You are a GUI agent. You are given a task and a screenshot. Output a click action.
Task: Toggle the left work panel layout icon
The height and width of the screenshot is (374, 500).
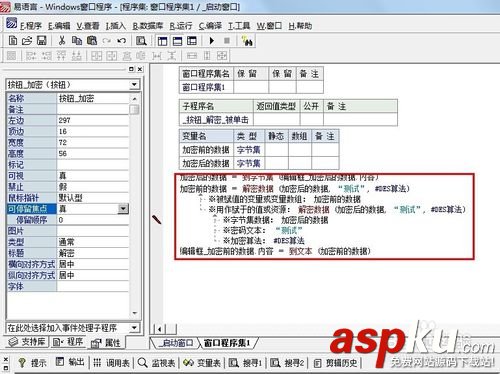pos(162,41)
